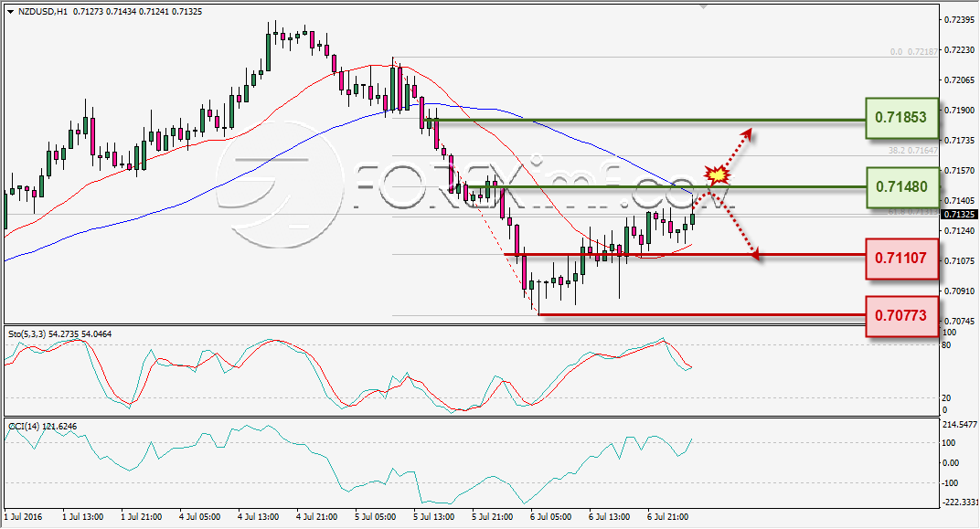
Task: Click the 0.72395 price axis value
Action: (x=959, y=19)
